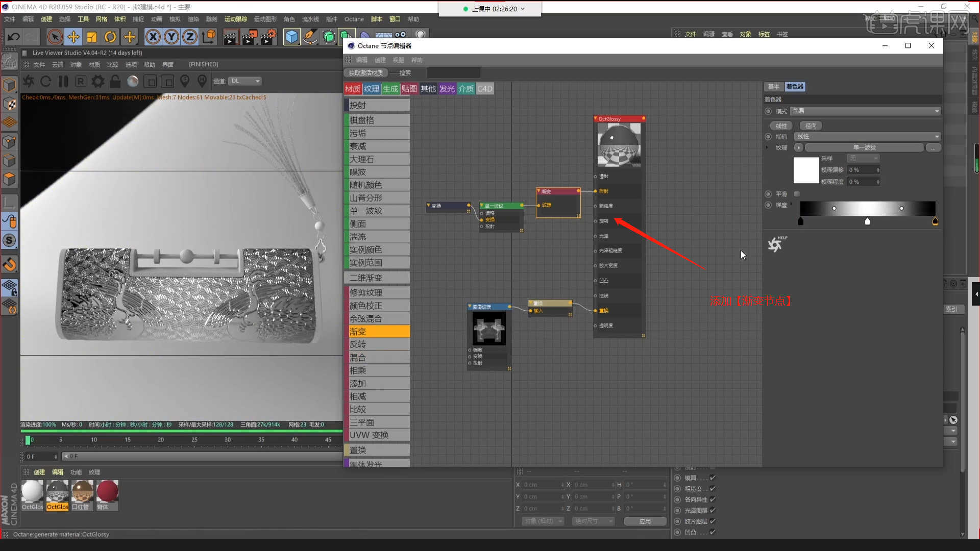Image resolution: width=980 pixels, height=551 pixels.
Task: Click the 径向 gradient type button
Action: coord(811,126)
